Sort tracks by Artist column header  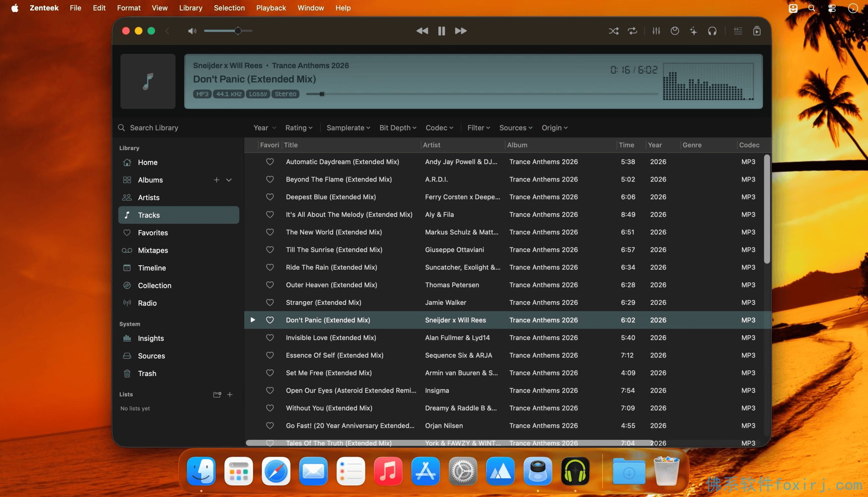[463, 145]
